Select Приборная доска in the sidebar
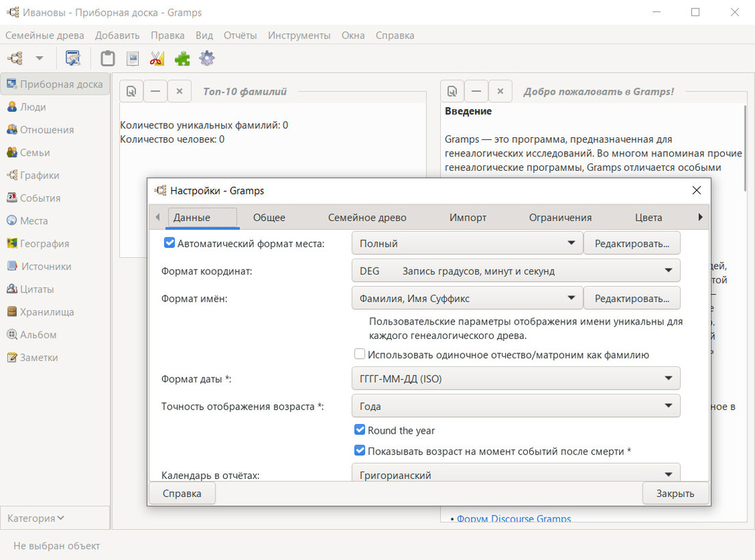The image size is (755, 560). tap(55, 84)
